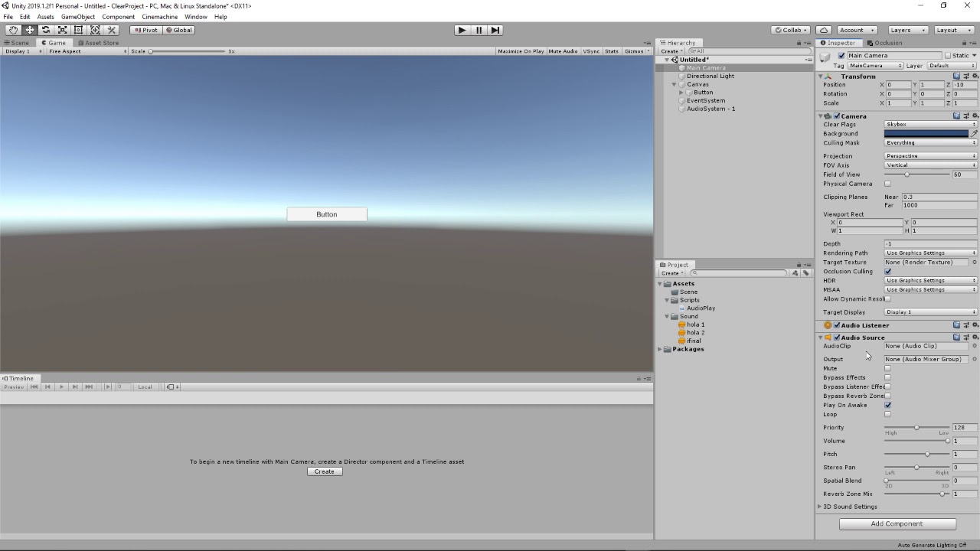Enable Physical Camera checkbox
The width and height of the screenshot is (980, 551).
(887, 184)
